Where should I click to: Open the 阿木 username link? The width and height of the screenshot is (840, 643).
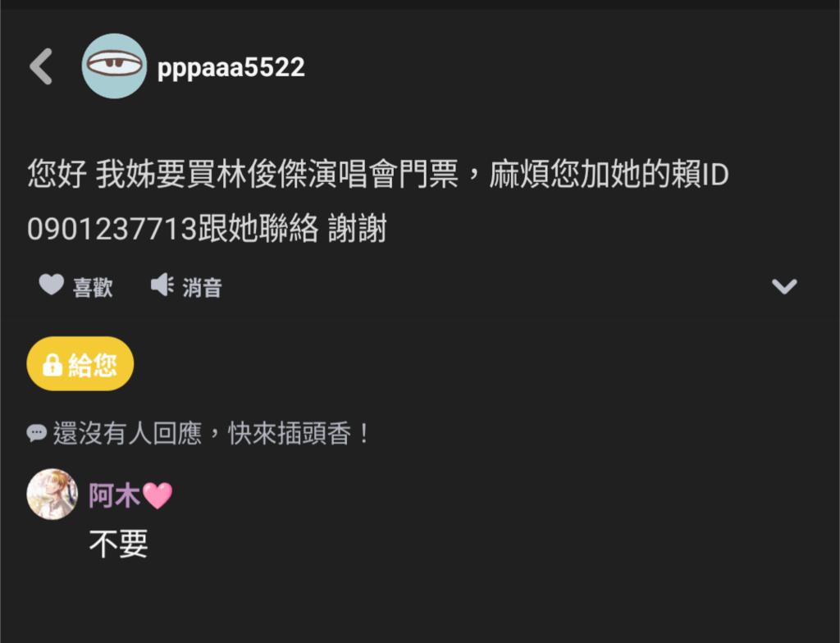(x=114, y=495)
